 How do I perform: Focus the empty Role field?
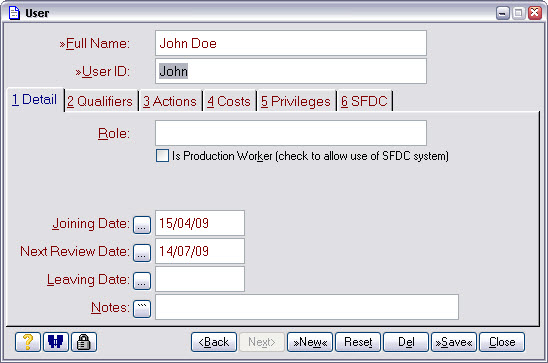[x=291, y=133]
